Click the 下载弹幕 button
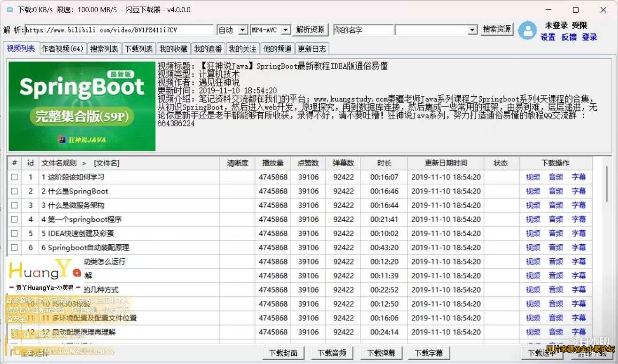The width and height of the screenshot is (618, 364). (x=381, y=353)
